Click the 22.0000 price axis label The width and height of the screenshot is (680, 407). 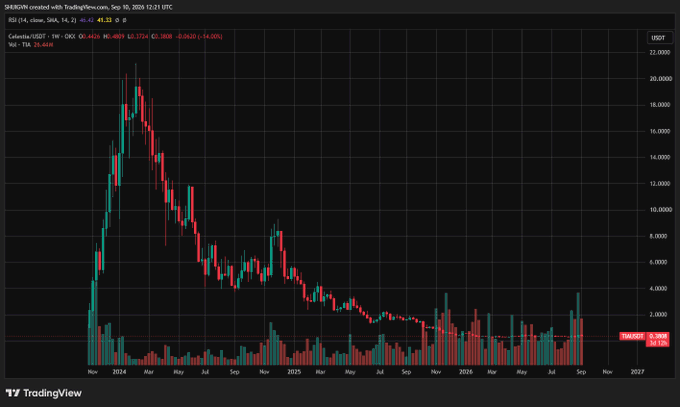pyautogui.click(x=660, y=53)
